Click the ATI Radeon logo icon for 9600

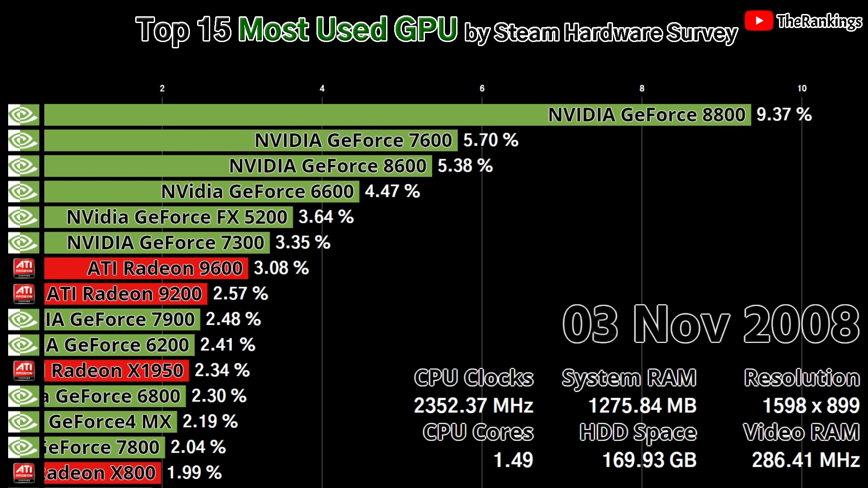[x=24, y=267]
